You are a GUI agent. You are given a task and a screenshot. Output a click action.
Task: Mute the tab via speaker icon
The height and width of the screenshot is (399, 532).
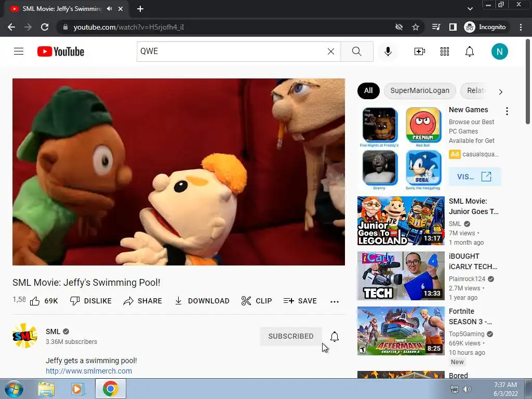109,9
